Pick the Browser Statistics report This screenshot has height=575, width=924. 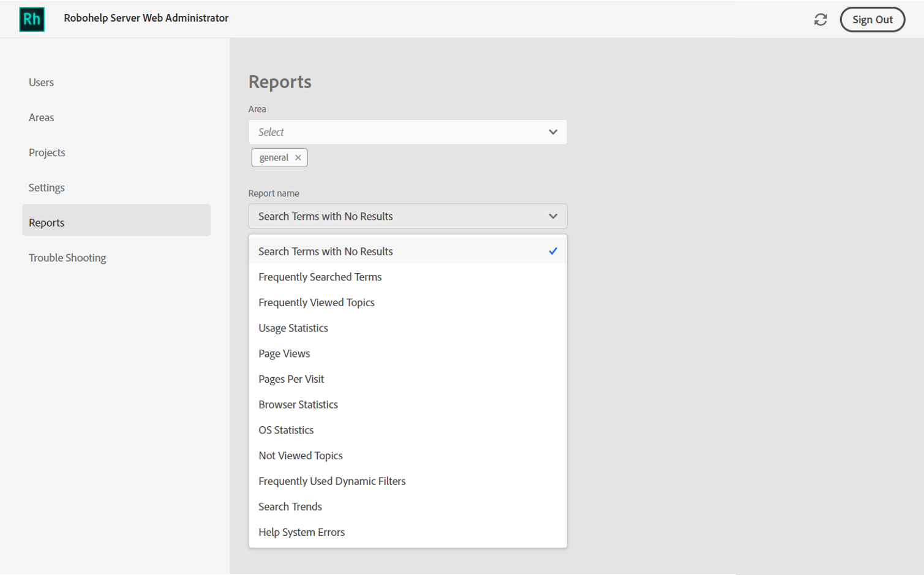click(298, 404)
